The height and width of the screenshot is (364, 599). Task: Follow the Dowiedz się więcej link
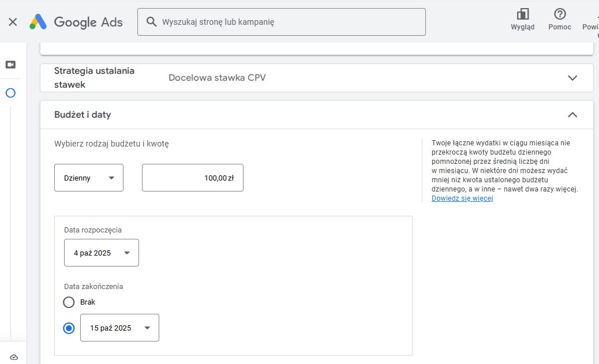(462, 198)
